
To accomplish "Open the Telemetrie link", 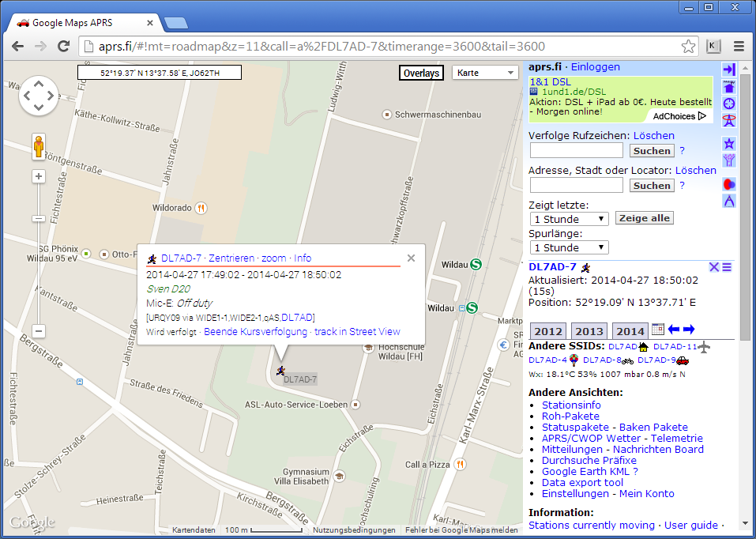I will [x=677, y=438].
